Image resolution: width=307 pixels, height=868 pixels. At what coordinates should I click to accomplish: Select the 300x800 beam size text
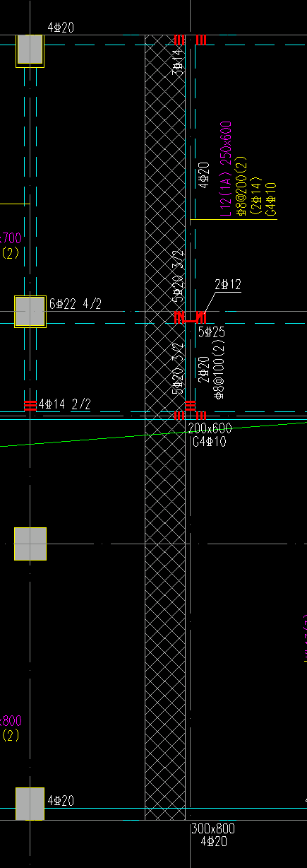click(213, 829)
